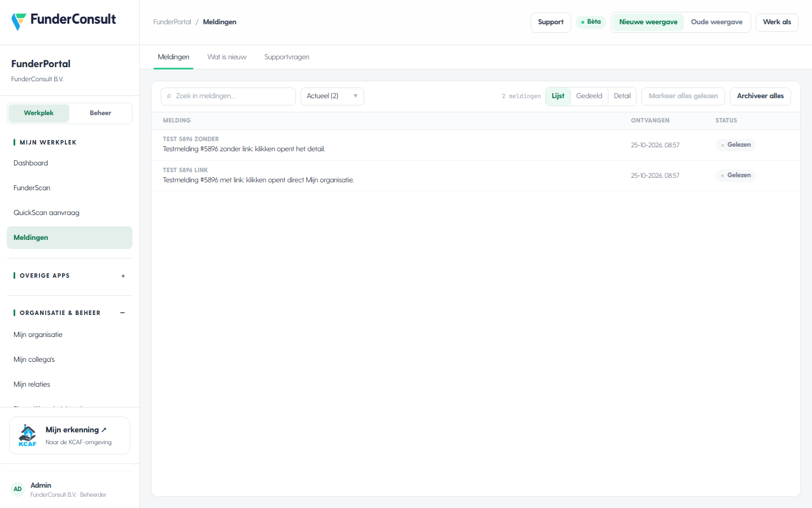The image size is (812, 508).
Task: Switch to Oude weergave
Action: pos(717,22)
